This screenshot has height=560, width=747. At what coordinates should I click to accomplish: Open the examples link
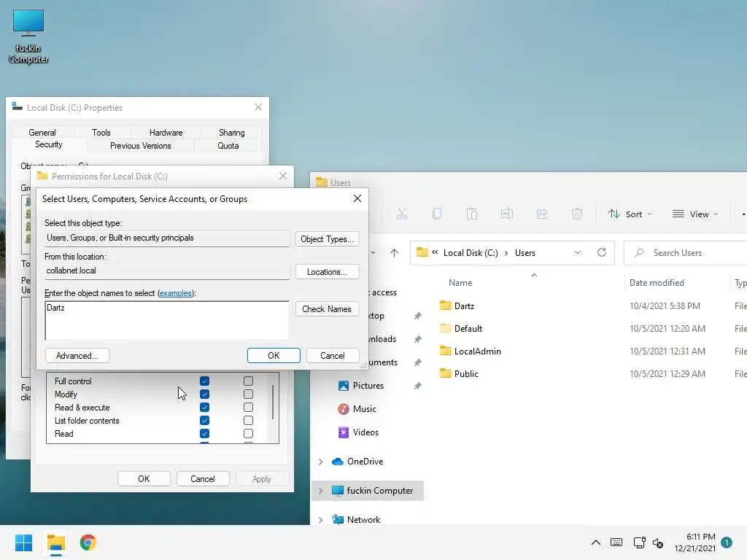tap(175, 293)
